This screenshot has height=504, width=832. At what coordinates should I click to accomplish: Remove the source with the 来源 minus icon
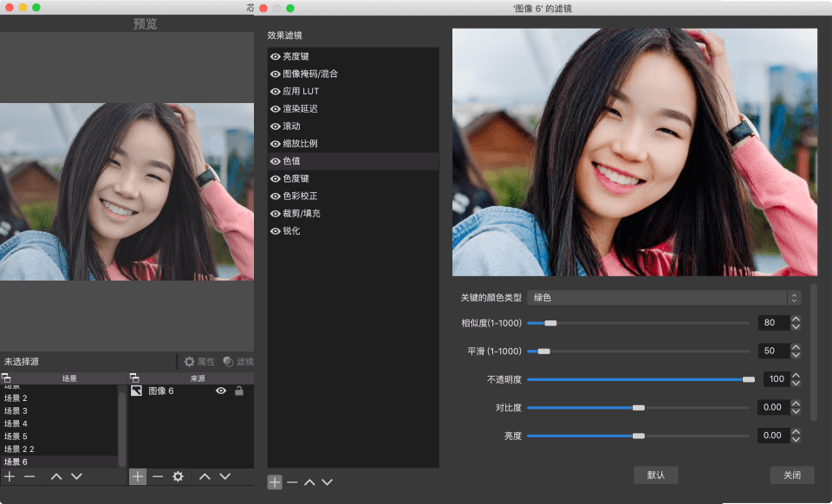158,476
